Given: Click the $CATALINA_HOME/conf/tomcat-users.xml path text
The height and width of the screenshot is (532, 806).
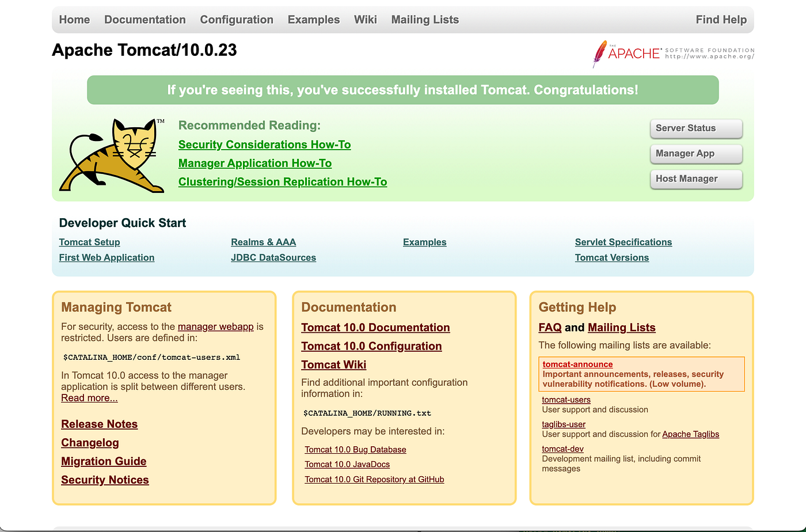Looking at the screenshot, I should [x=151, y=358].
